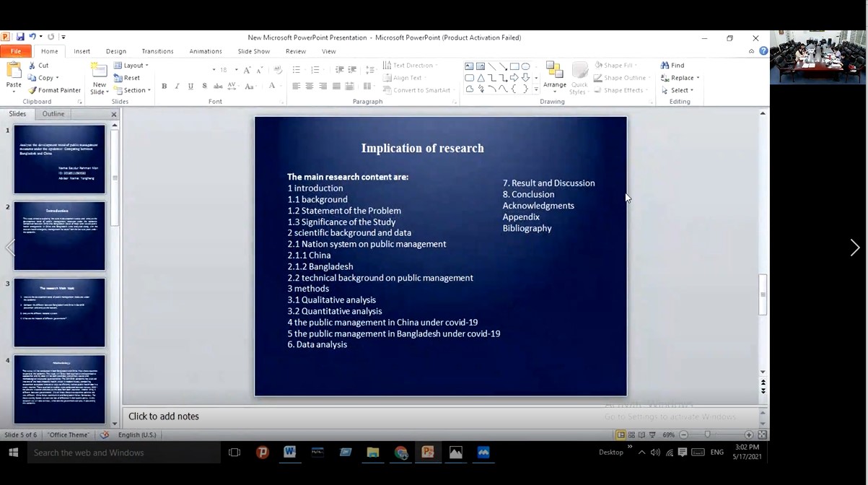868x485 pixels.
Task: Expand the Select dropdown in Editing group
Action: tap(679, 90)
